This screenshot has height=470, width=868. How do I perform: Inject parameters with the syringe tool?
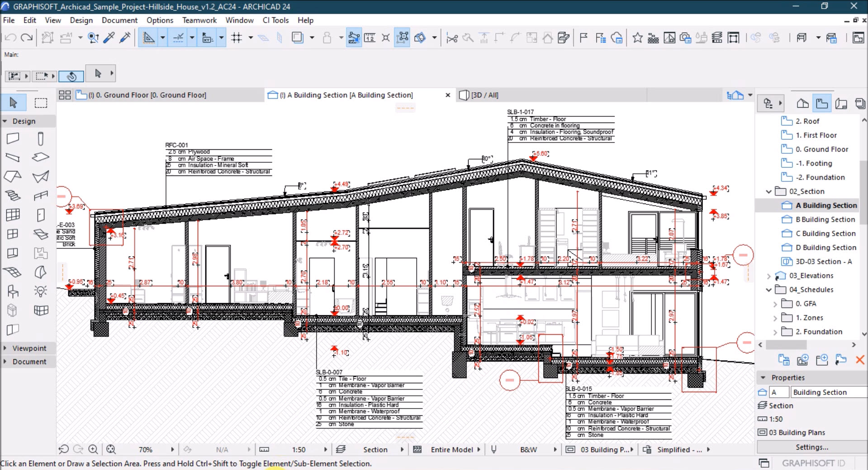[x=125, y=38]
